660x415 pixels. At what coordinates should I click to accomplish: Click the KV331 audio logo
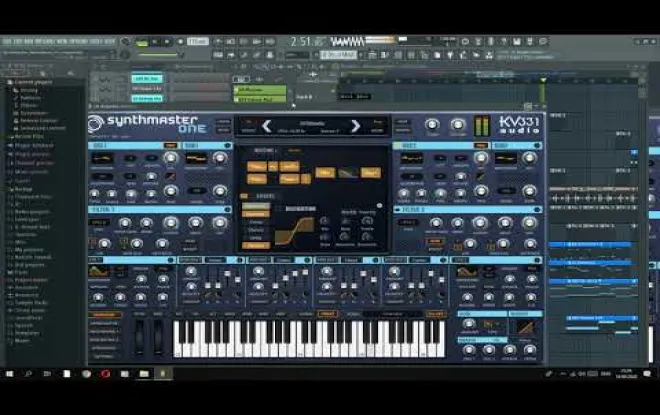click(x=519, y=125)
